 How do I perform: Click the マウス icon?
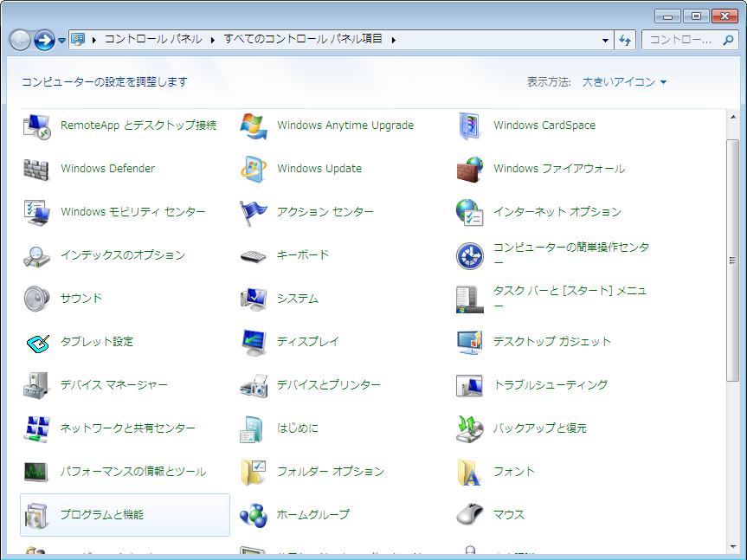click(470, 516)
